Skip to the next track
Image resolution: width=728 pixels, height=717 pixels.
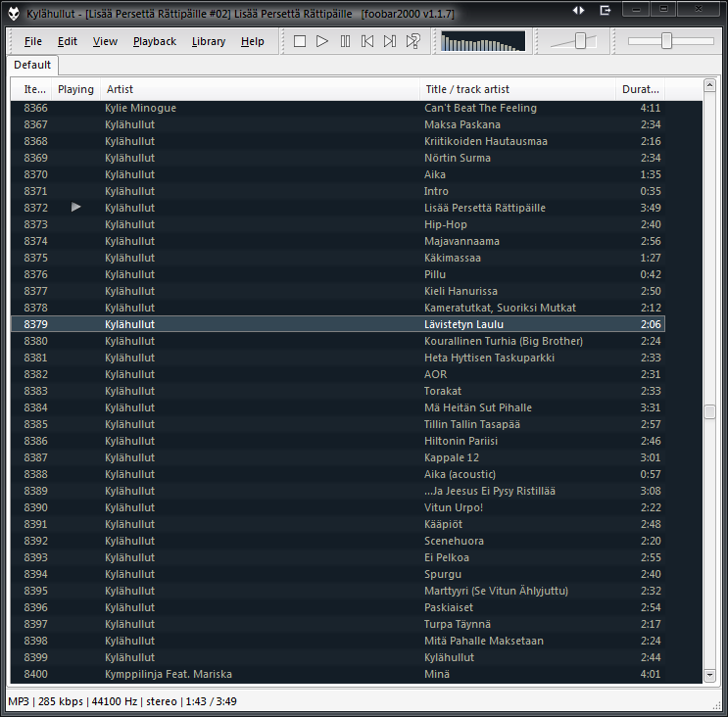pos(390,41)
